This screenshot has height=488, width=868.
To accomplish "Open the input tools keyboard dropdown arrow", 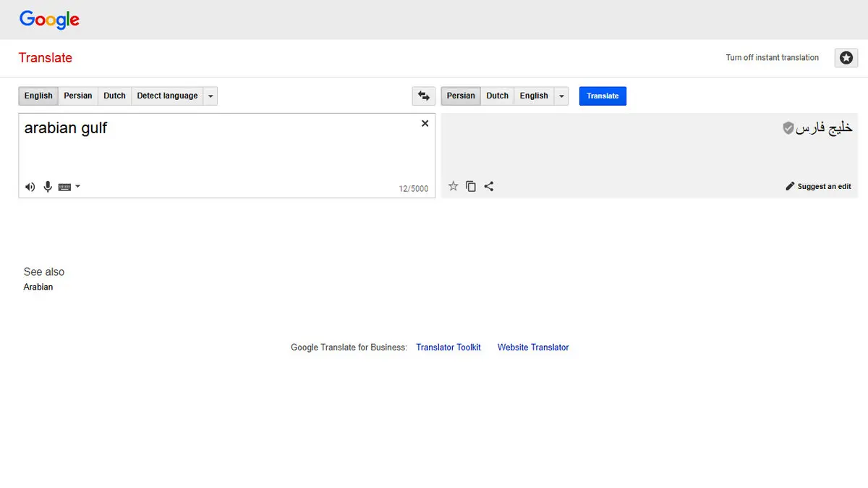I will (x=78, y=187).
